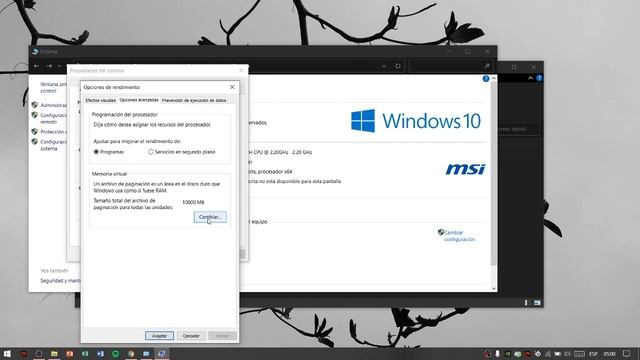Switch to large icons view in background Explorer
Image resolution: width=640 pixels, height=360 pixels.
(537, 303)
